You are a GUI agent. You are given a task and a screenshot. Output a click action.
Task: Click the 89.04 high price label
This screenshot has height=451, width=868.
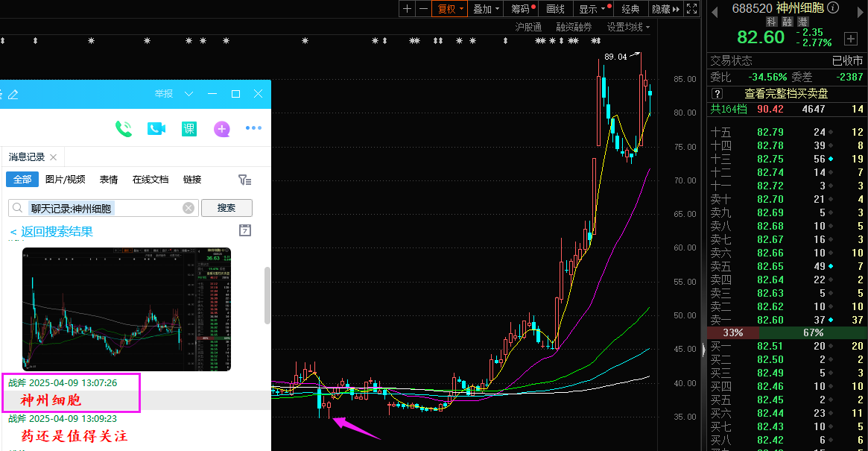point(615,57)
